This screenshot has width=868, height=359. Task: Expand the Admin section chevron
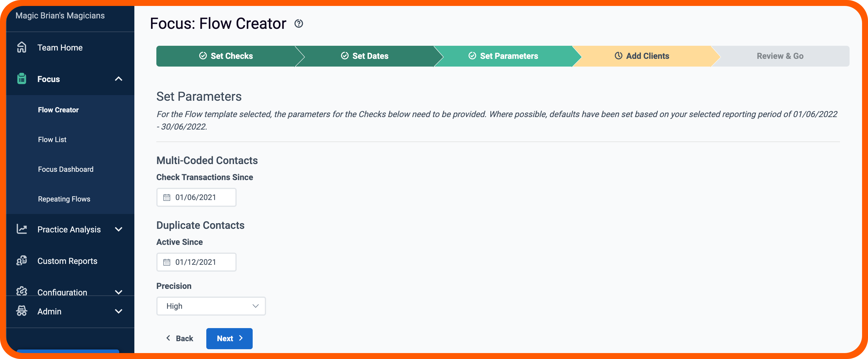tap(119, 311)
